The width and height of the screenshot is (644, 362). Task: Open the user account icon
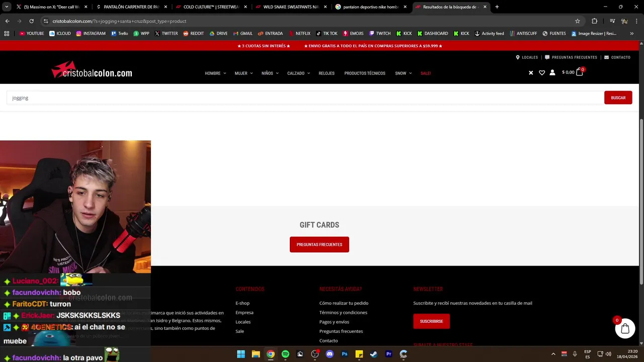[552, 72]
